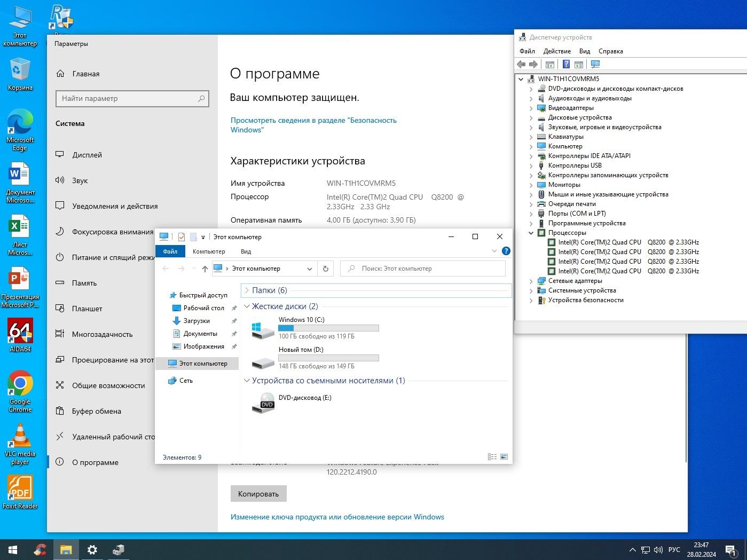The height and width of the screenshot is (560, 747).
Task: Click РУС language indicator in taskbar
Action: [674, 550]
